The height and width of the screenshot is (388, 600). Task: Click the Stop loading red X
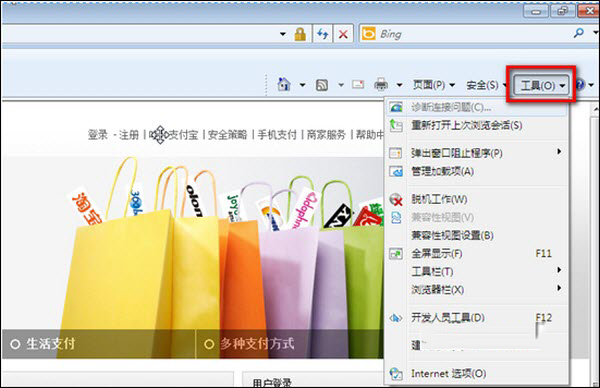(343, 34)
